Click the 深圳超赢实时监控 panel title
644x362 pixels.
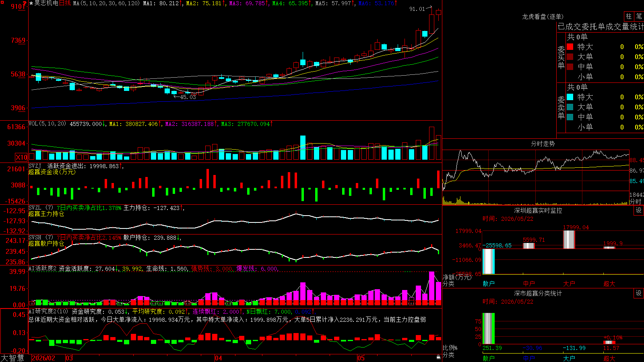(538, 210)
